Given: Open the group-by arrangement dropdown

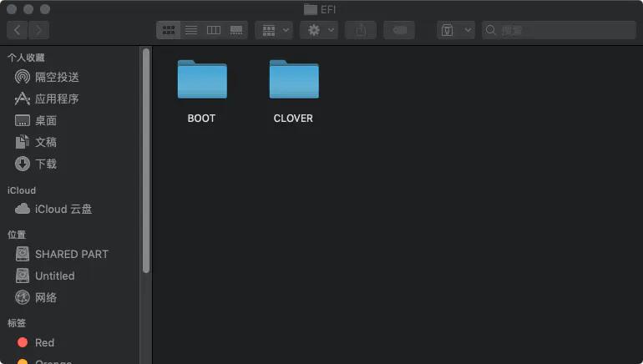Looking at the screenshot, I should [274, 30].
